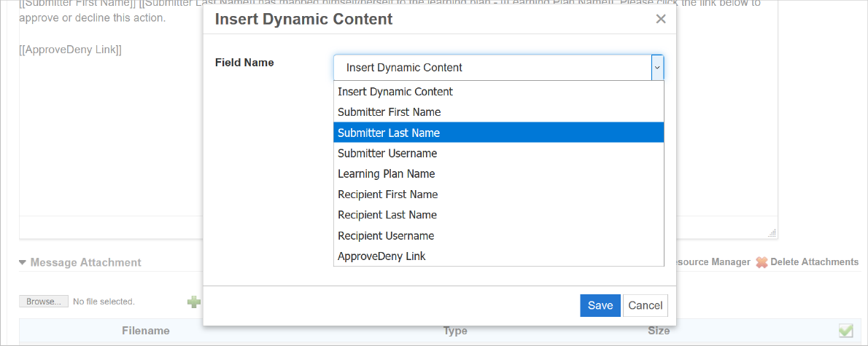Image resolution: width=868 pixels, height=346 pixels.
Task: Click the green plus add attachment icon
Action: coord(193,302)
